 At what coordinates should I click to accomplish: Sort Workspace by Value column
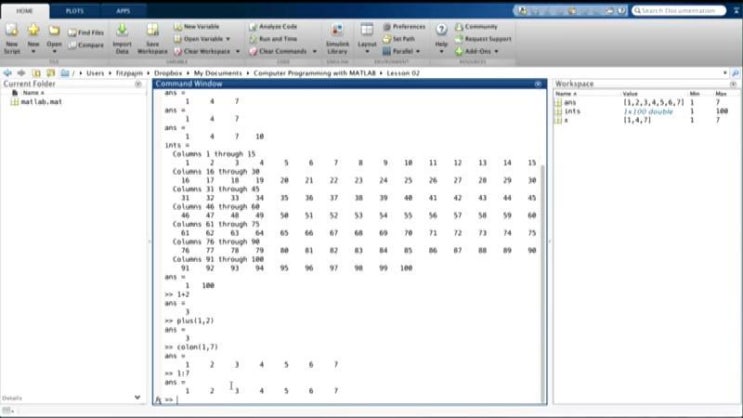[630, 94]
